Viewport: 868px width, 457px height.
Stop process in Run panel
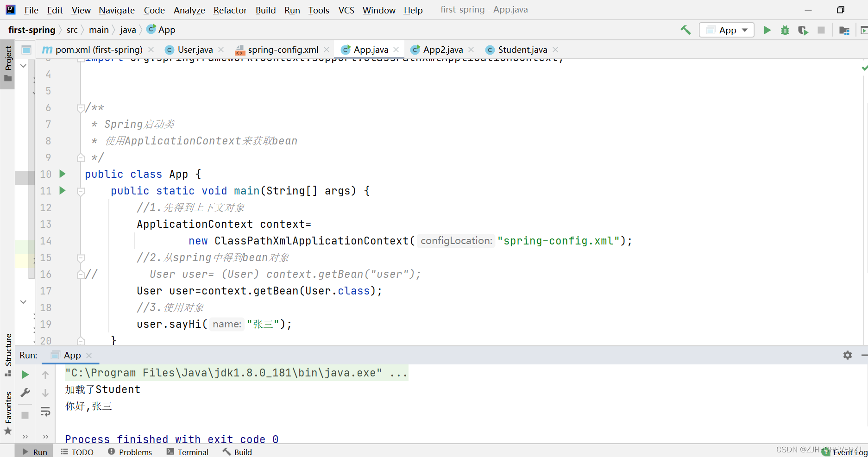tap(25, 415)
